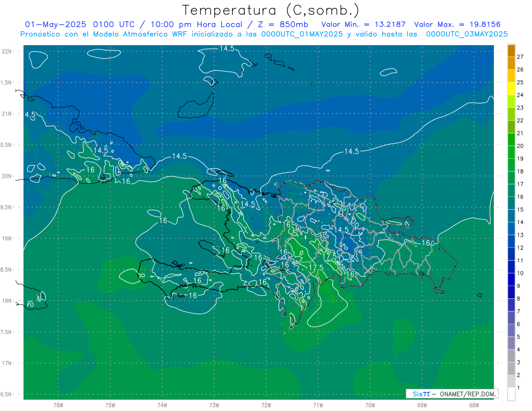Click colorbar scale value "24"
This screenshot has height=411, width=532.
520,95
